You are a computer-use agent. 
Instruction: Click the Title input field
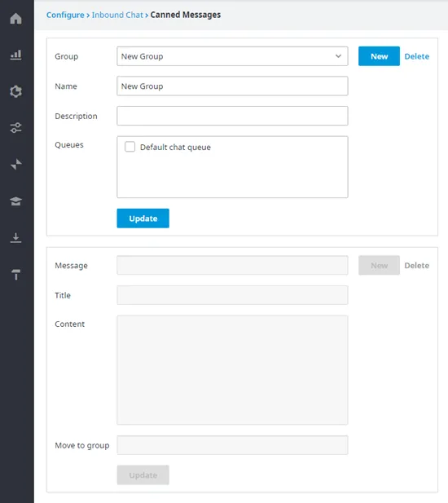coord(232,295)
